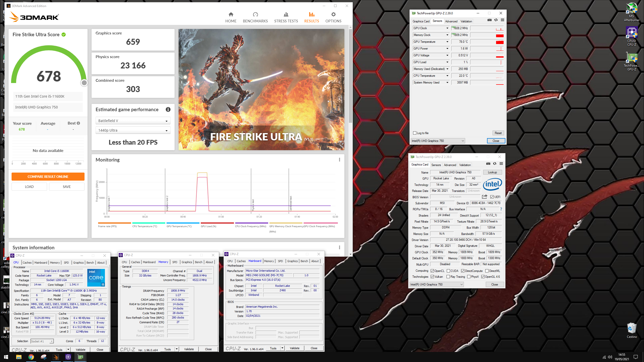Switch to Caches tab in CPU-Z CPU window
644x362 pixels.
[27, 263]
